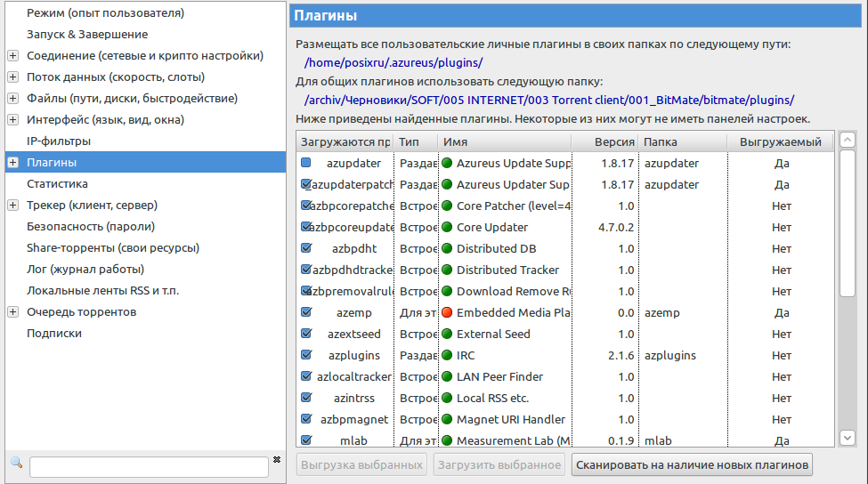Viewport: 868px width, 484px height.
Task: Sort by the Загружаются при column header
Action: tap(345, 142)
